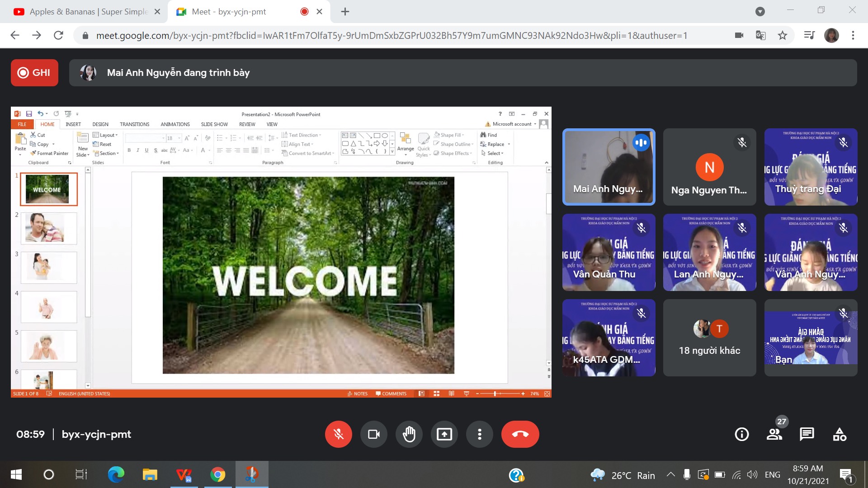Image resolution: width=868 pixels, height=488 pixels.
Task: Unmute the microphone in Meet
Action: [338, 434]
